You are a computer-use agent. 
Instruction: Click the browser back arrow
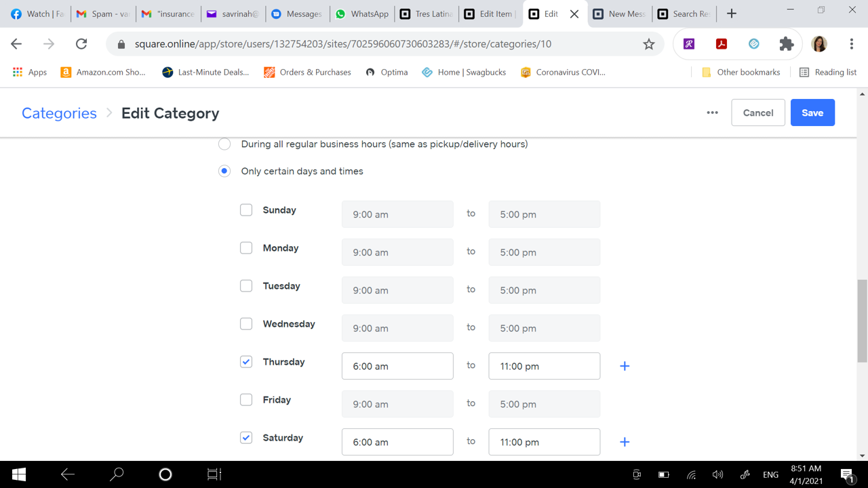pyautogui.click(x=16, y=44)
